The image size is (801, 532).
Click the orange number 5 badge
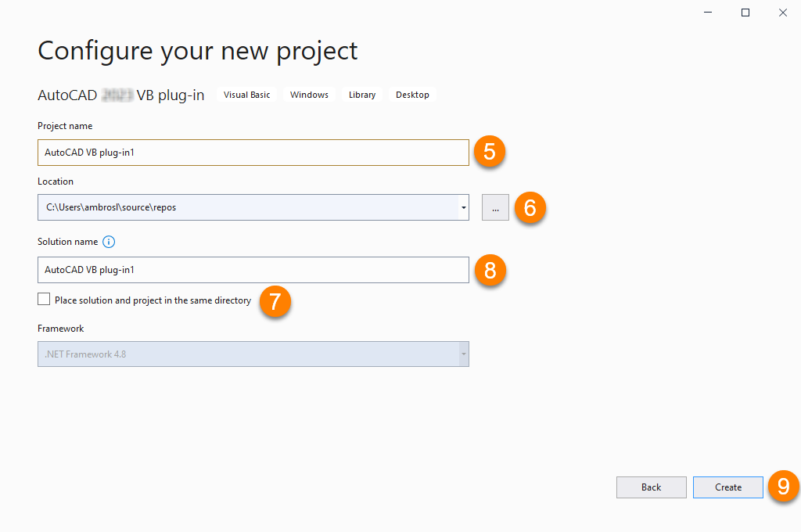coord(490,152)
